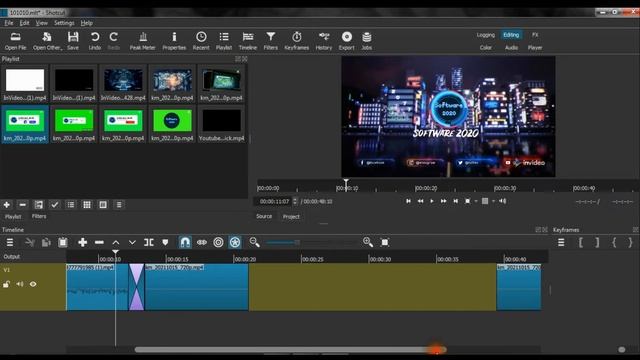This screenshot has height=360, width=640.
Task: Switch the playlist to details view
Action: pyautogui.click(x=71, y=204)
